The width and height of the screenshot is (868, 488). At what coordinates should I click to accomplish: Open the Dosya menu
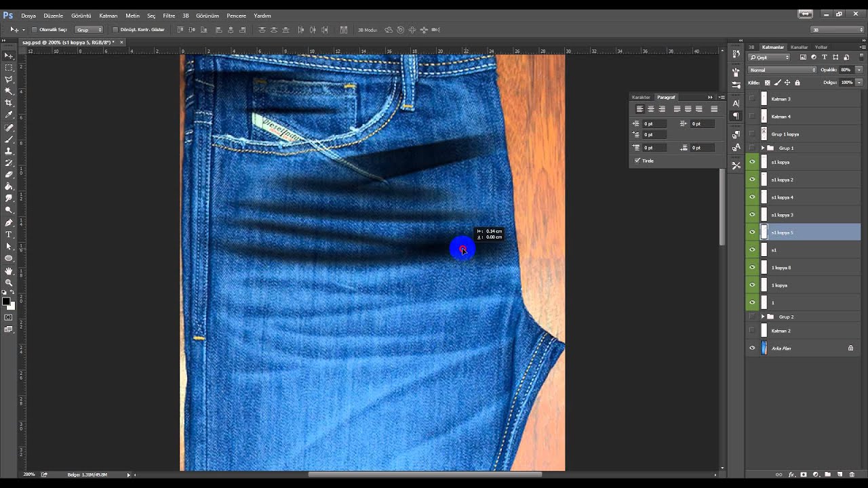[x=28, y=16]
